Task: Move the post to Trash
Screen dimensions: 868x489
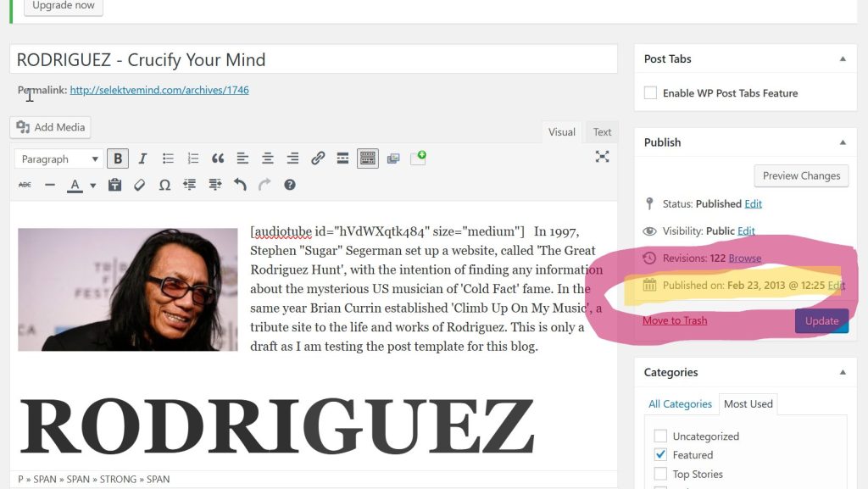Action: [674, 320]
